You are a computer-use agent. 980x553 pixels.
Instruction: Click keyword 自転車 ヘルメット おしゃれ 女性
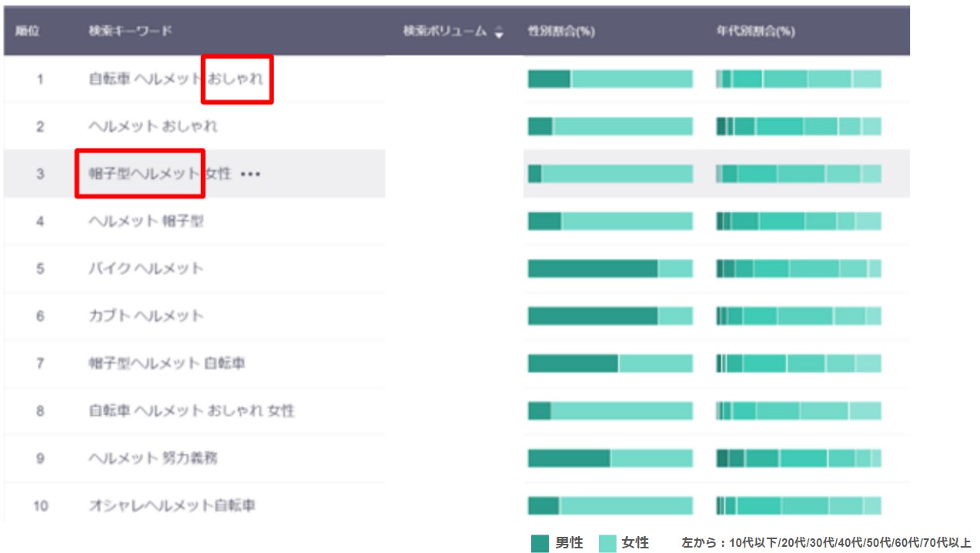191,411
